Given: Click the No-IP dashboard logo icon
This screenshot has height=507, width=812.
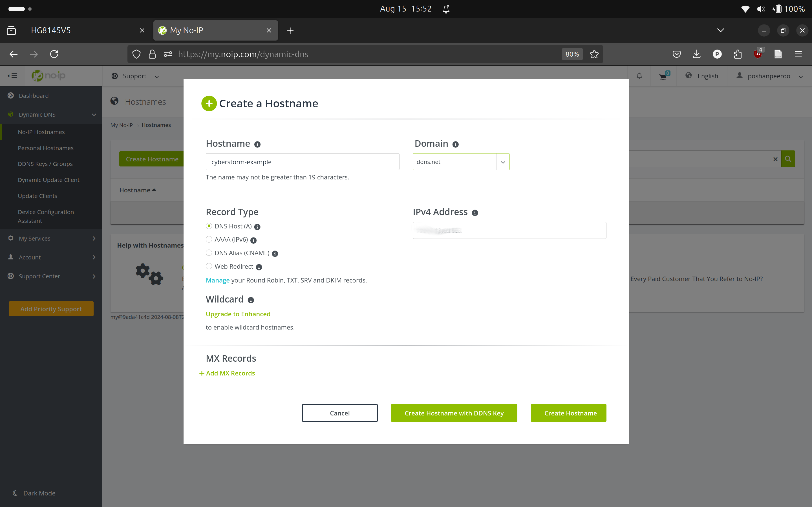Looking at the screenshot, I should 48,75.
